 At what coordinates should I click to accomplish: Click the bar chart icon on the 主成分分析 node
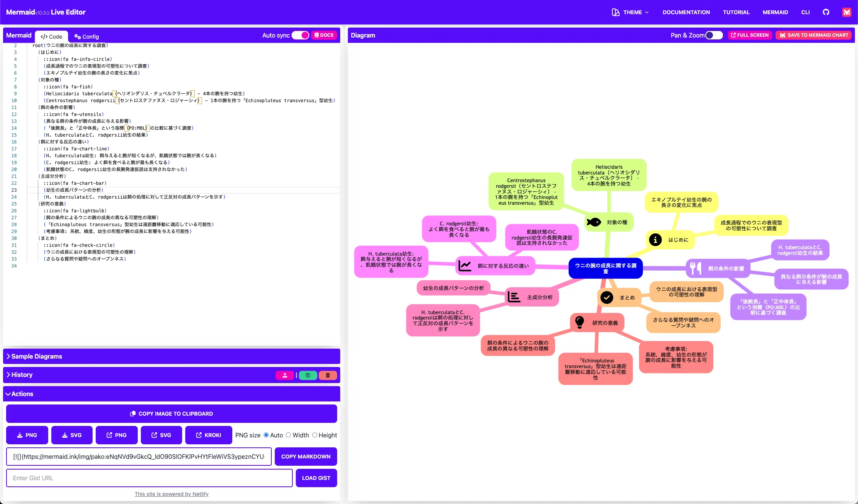(514, 297)
